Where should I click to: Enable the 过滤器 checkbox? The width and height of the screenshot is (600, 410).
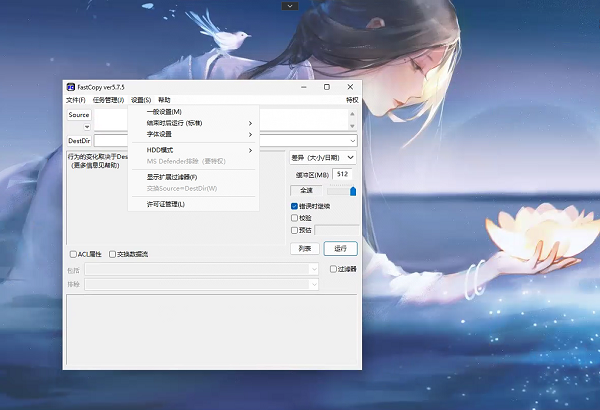click(333, 269)
